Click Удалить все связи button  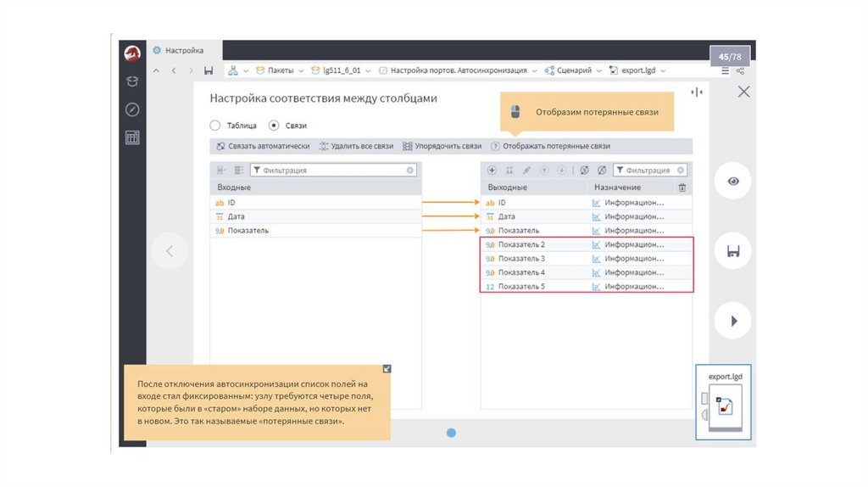click(356, 146)
